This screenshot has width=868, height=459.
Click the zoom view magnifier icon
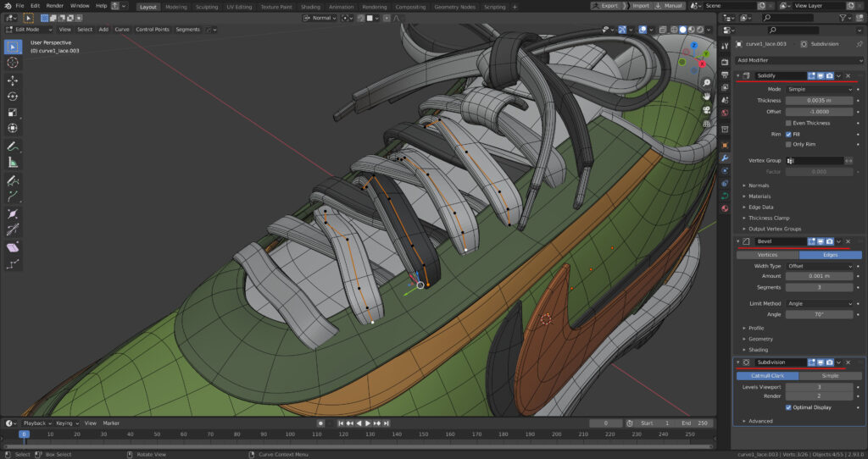tap(706, 82)
